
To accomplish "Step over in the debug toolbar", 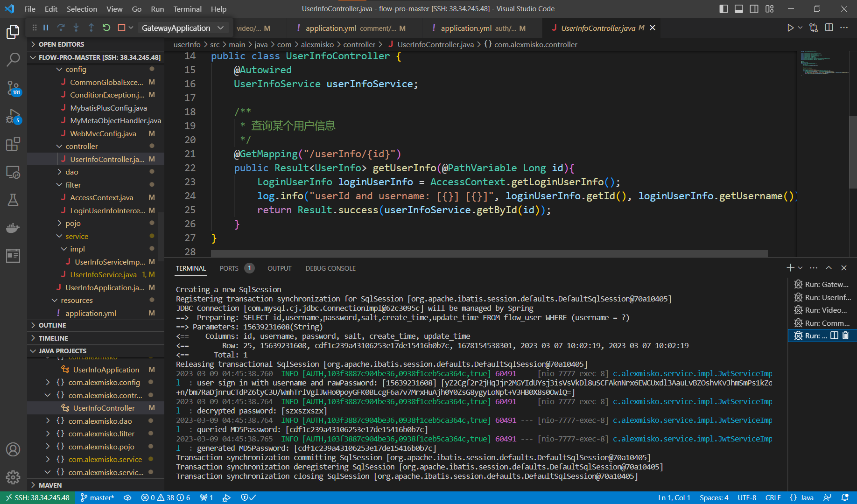I will point(61,28).
